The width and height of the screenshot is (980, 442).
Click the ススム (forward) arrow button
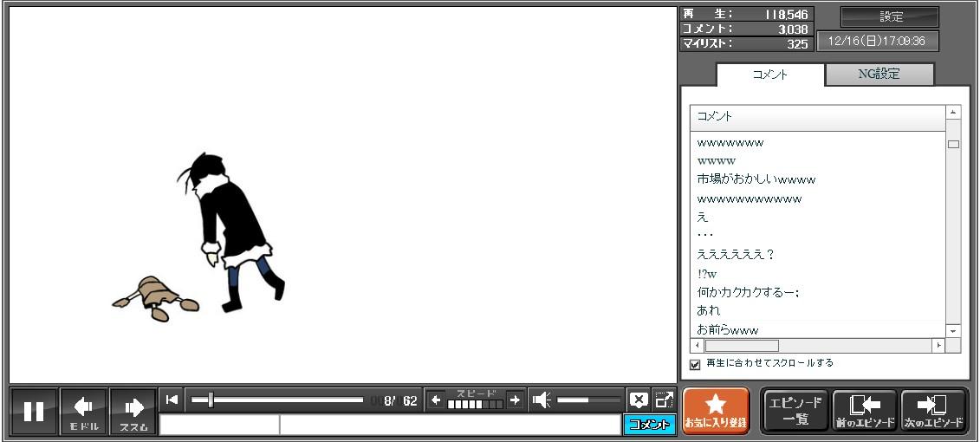pos(133,411)
